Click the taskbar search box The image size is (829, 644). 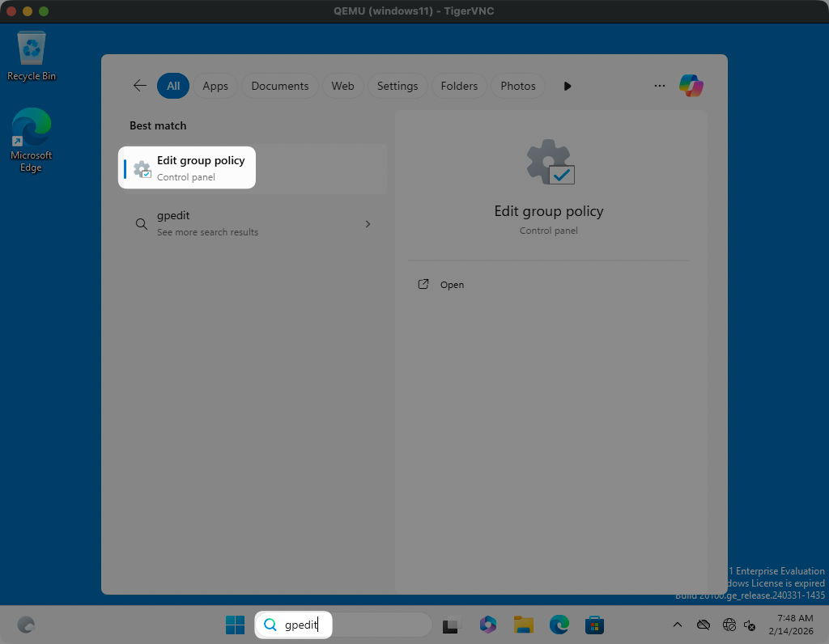(348, 625)
